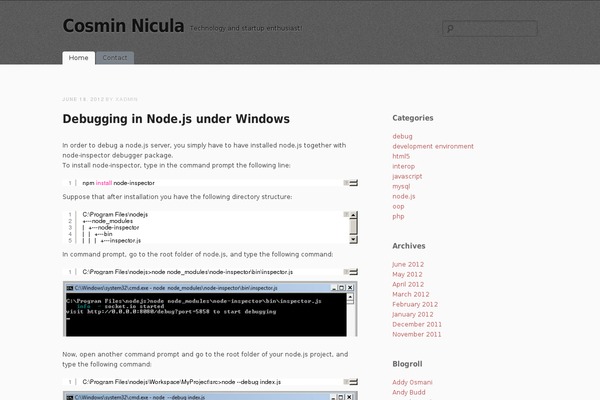Click the inspector.js cmd window screenshot
Viewport: 600px width, 400px height.
tap(210, 309)
